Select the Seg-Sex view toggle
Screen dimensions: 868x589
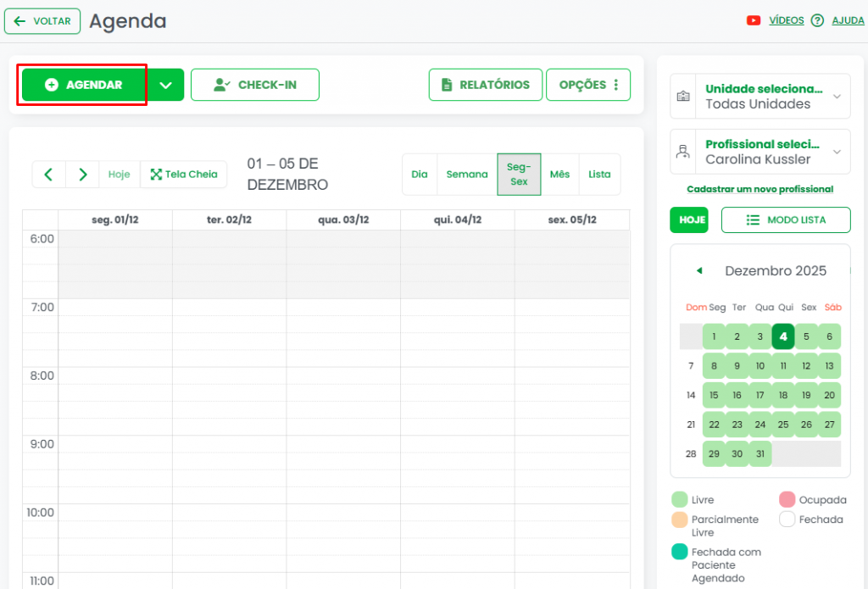[x=519, y=175]
